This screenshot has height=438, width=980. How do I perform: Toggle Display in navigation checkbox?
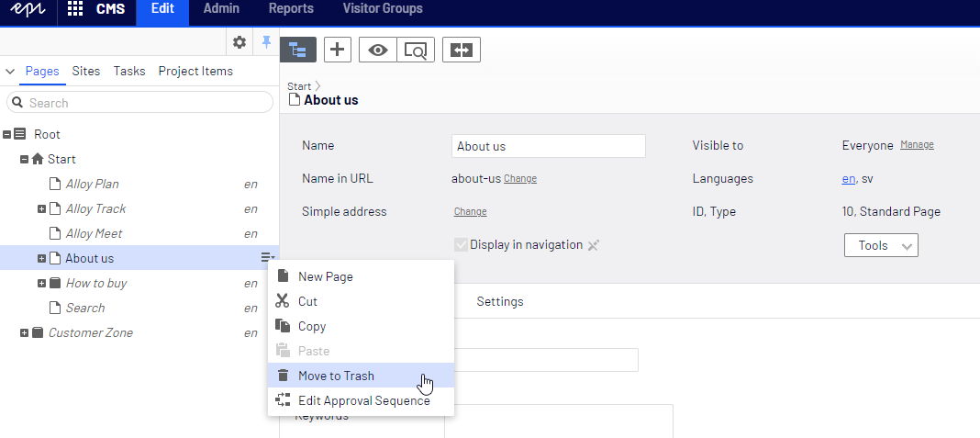pos(461,245)
